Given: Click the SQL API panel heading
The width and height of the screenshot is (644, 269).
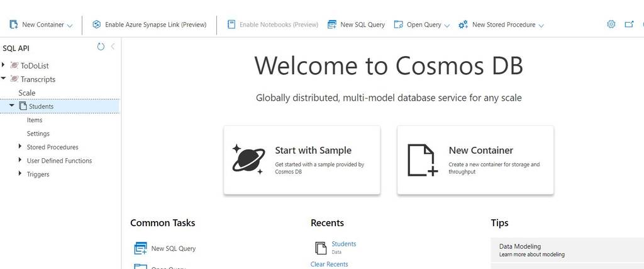Looking at the screenshot, I should (16, 48).
